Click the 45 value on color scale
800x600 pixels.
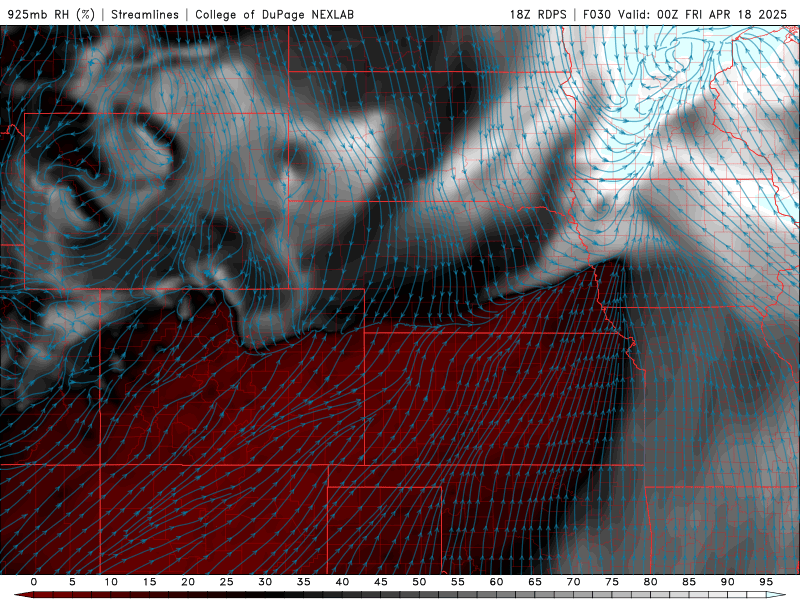pos(381,582)
